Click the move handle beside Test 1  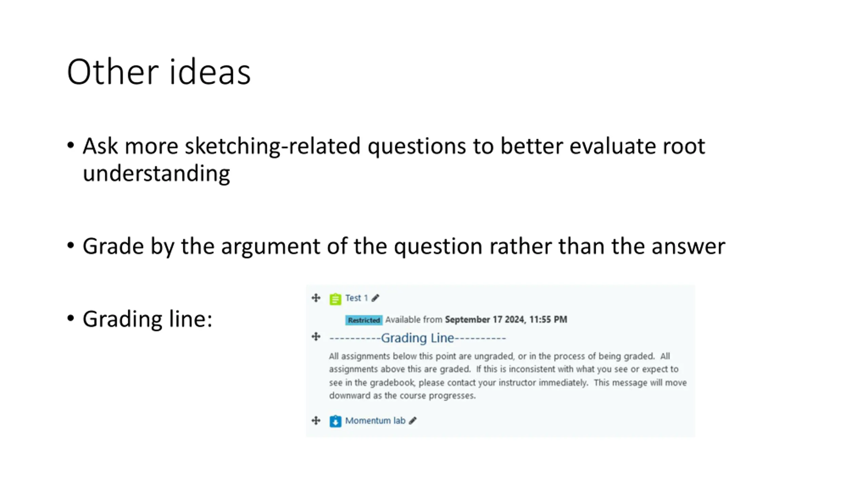(316, 298)
